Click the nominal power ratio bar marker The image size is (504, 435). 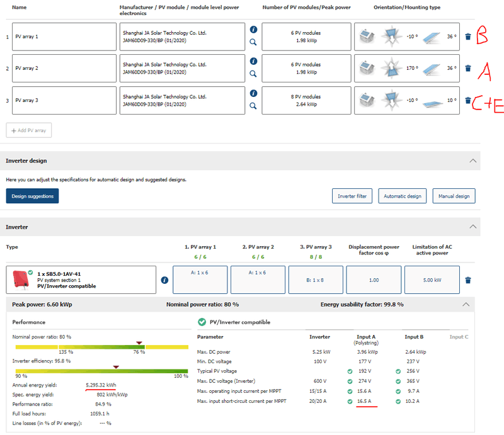139,343
